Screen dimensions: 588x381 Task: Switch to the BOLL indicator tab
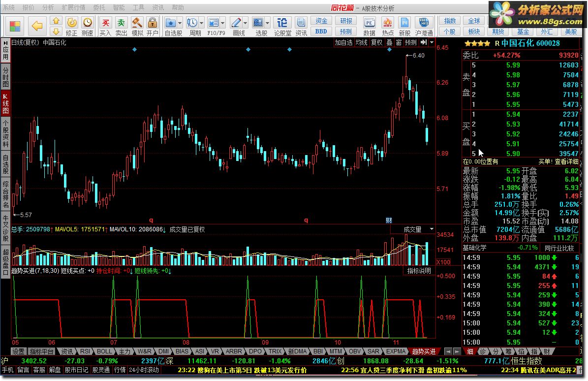(104, 351)
